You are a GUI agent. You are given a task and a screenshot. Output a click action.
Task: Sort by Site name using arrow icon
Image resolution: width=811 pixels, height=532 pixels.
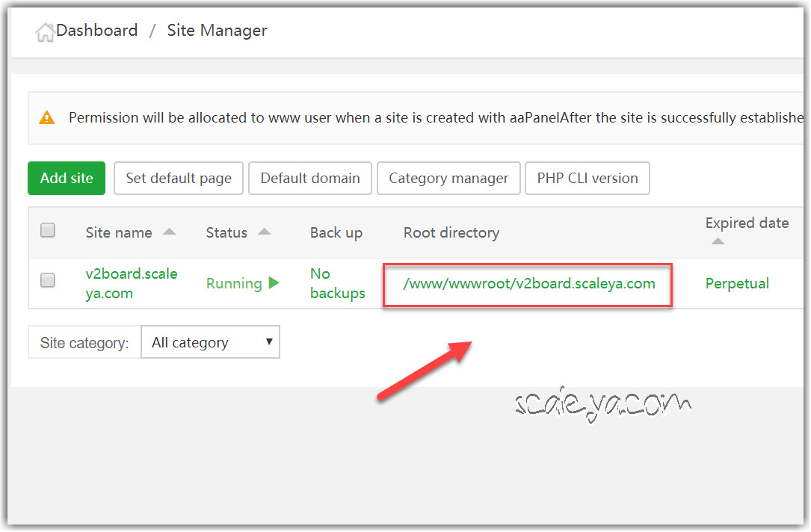(170, 232)
